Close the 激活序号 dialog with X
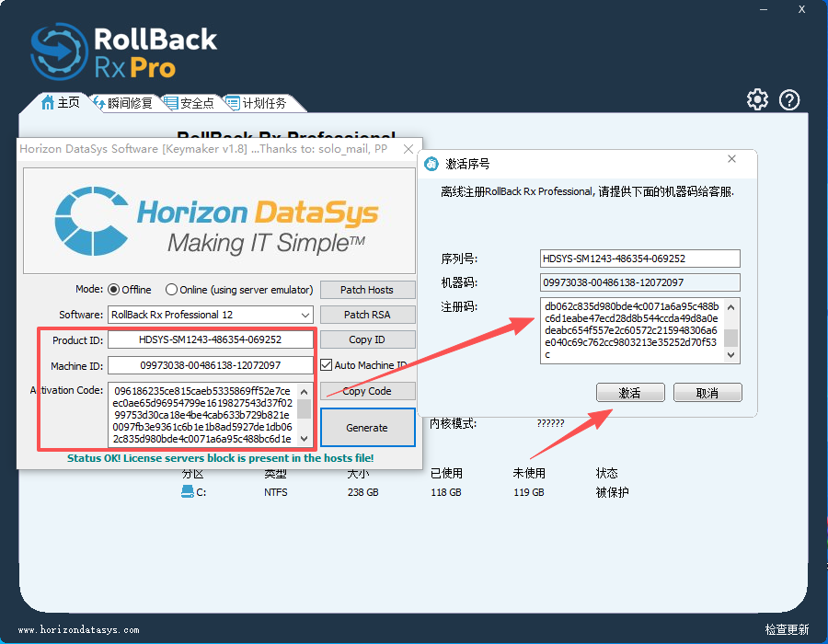Viewport: 828px width, 644px height. click(732, 159)
